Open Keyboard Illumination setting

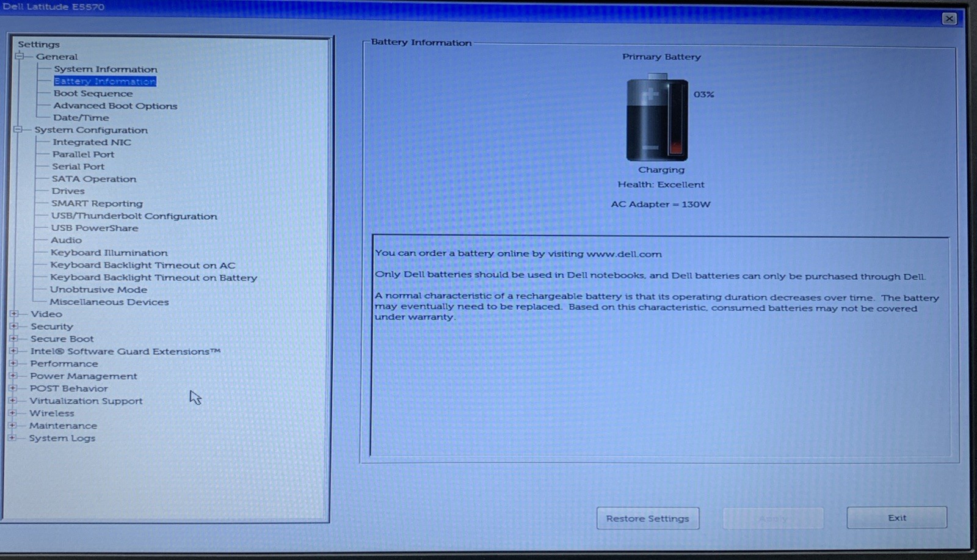pyautogui.click(x=109, y=252)
